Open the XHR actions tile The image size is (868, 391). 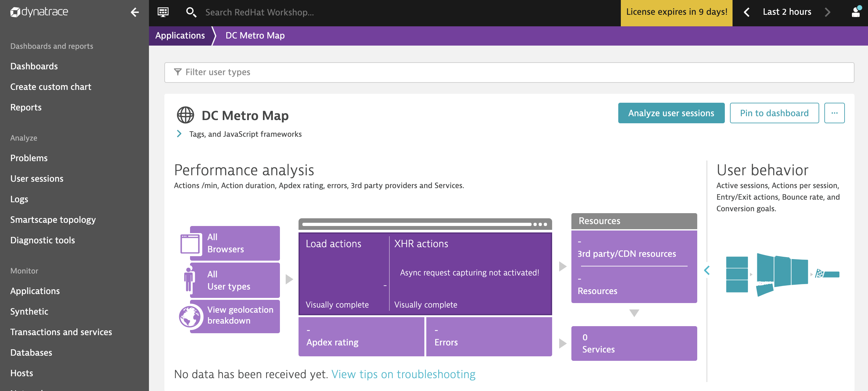click(x=470, y=274)
